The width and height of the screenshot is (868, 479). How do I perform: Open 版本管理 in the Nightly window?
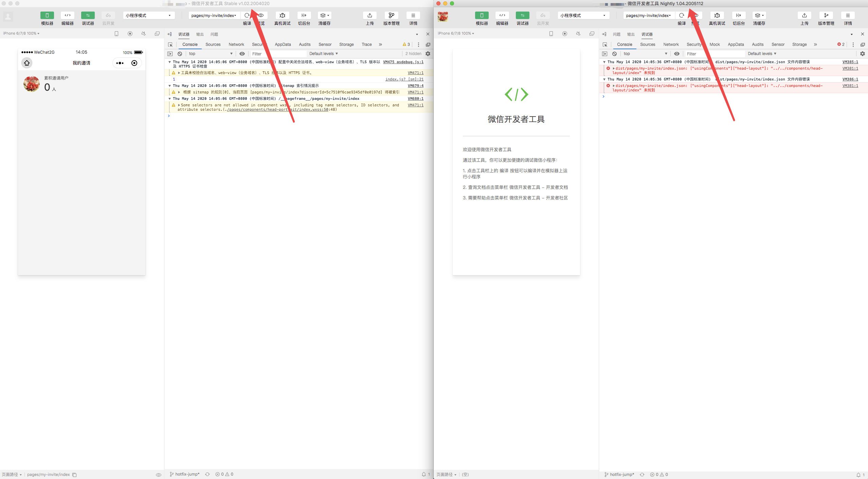826,16
